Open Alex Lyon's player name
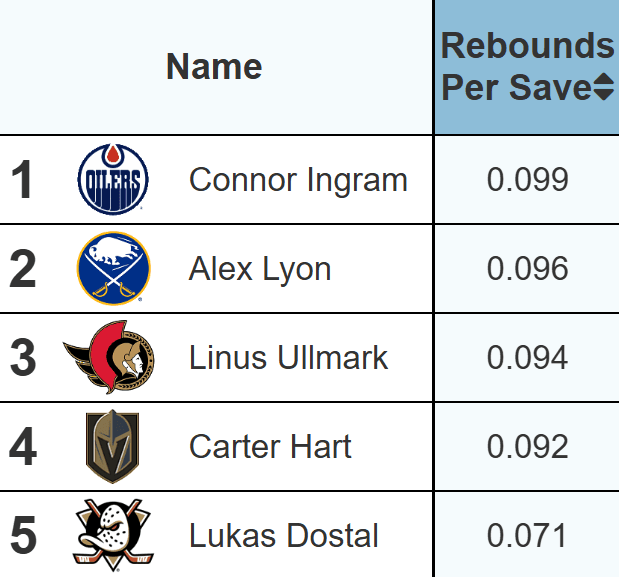Image resolution: width=619 pixels, height=577 pixels. [x=260, y=269]
